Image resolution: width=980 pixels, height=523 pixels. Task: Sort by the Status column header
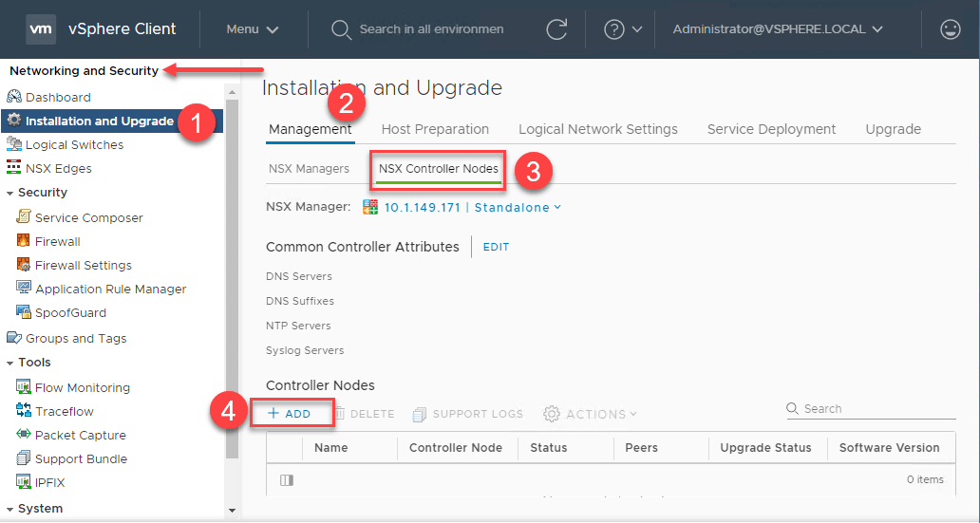click(549, 447)
